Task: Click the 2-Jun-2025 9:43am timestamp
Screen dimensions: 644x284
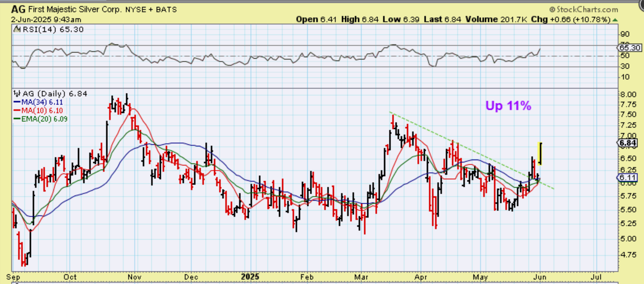Action: (46, 19)
